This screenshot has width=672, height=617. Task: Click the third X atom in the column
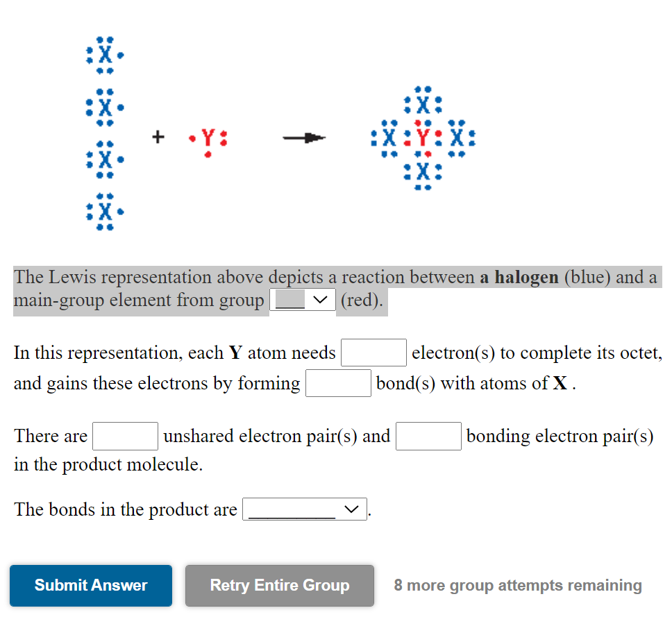[x=104, y=160]
